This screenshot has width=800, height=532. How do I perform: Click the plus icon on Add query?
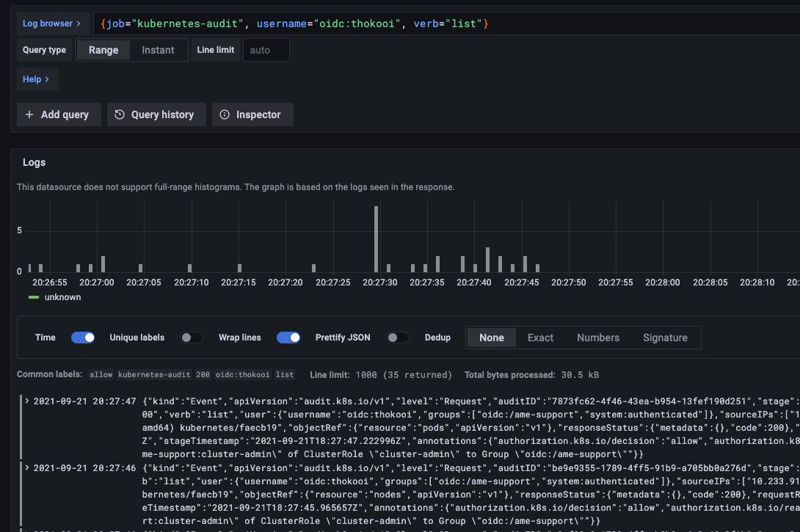(x=29, y=114)
